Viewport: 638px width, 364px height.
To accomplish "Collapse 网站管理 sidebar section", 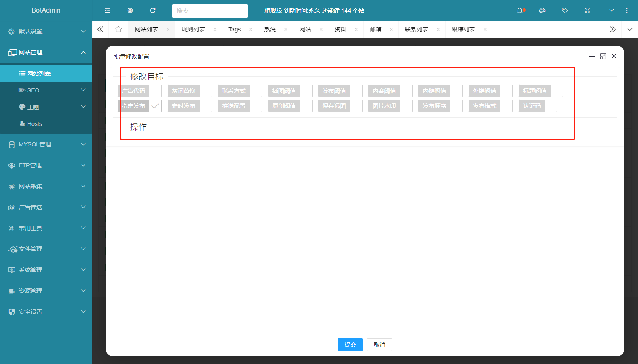I will [x=46, y=52].
